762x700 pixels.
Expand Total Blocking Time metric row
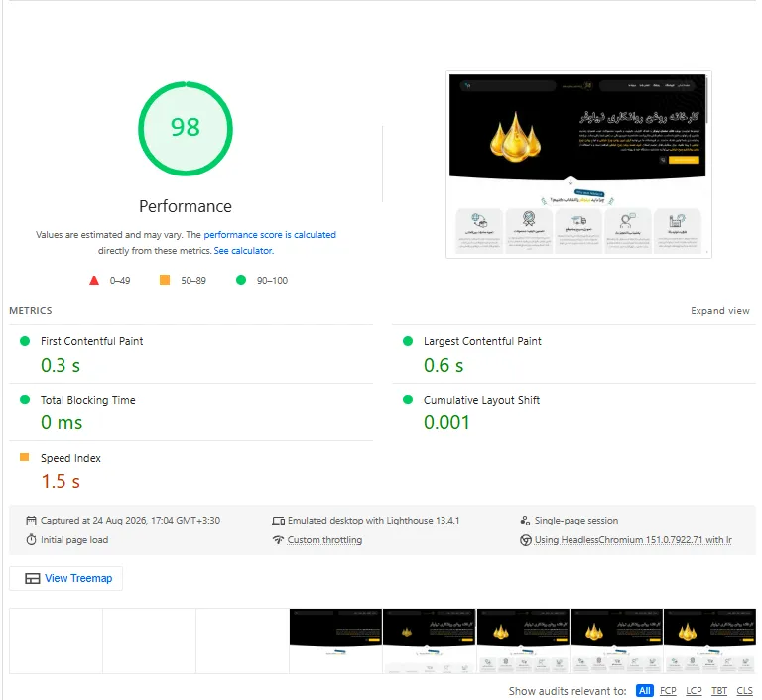[x=190, y=412]
